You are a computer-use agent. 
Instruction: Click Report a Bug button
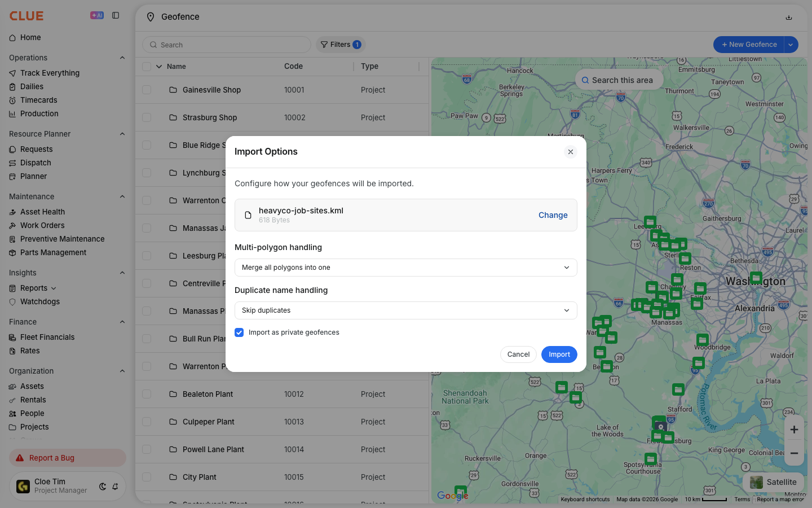coord(68,458)
